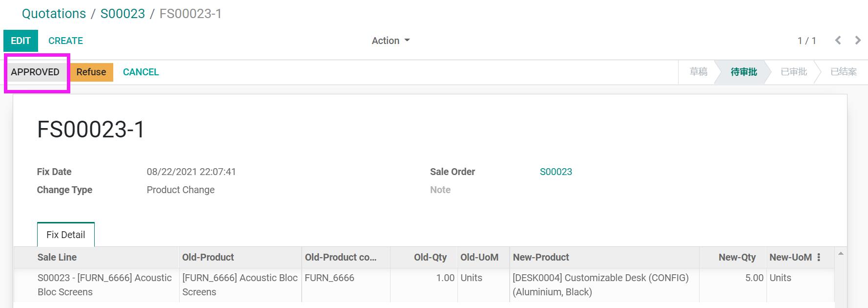Click the table scroll up arrow
The width and height of the screenshot is (868, 308).
(x=841, y=253)
